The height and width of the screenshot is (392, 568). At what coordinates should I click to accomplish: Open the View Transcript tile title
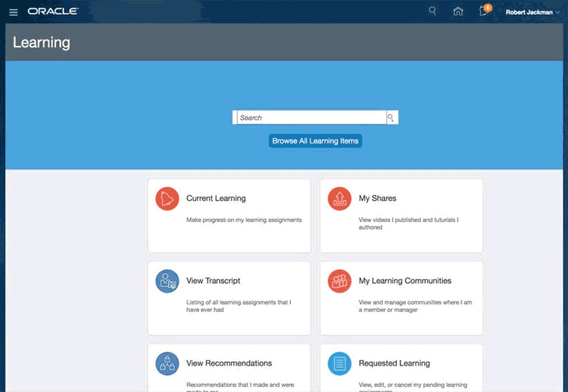[213, 281]
